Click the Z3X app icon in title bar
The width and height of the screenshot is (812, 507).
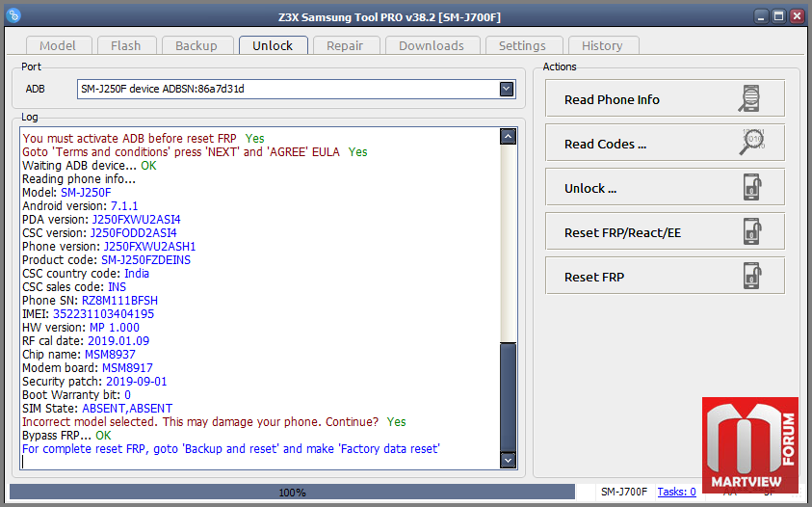coord(14,15)
